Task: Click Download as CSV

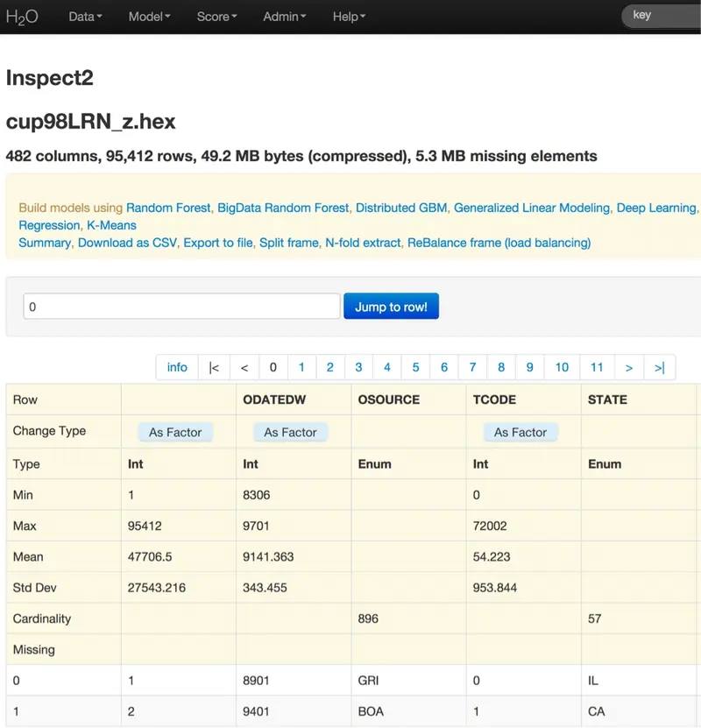Action: (x=127, y=243)
